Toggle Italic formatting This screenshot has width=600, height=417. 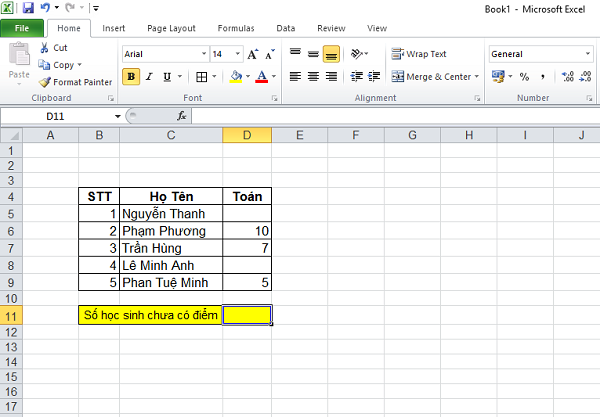click(149, 77)
